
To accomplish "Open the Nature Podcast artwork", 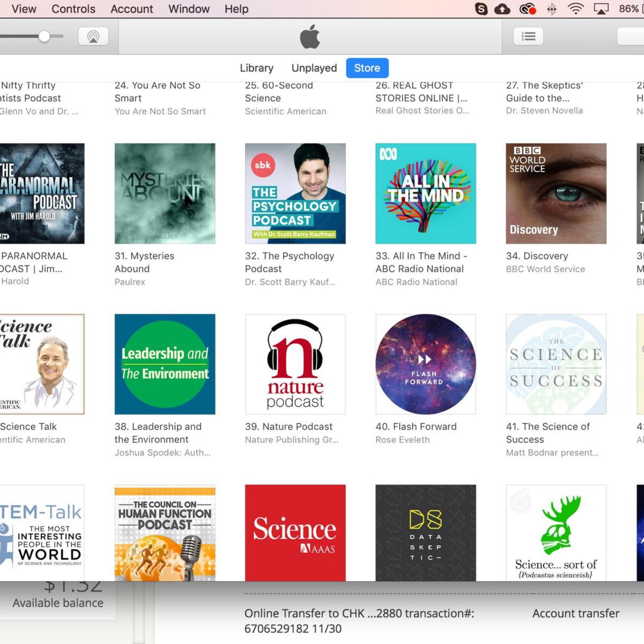I will point(295,364).
